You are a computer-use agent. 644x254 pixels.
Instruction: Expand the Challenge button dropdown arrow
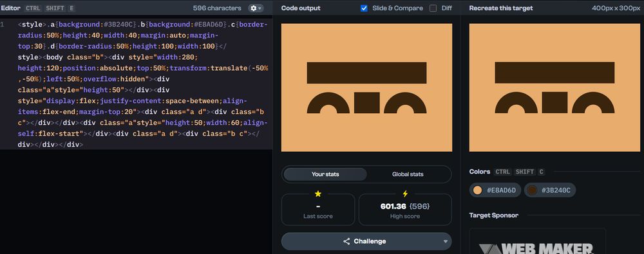pyautogui.click(x=445, y=242)
